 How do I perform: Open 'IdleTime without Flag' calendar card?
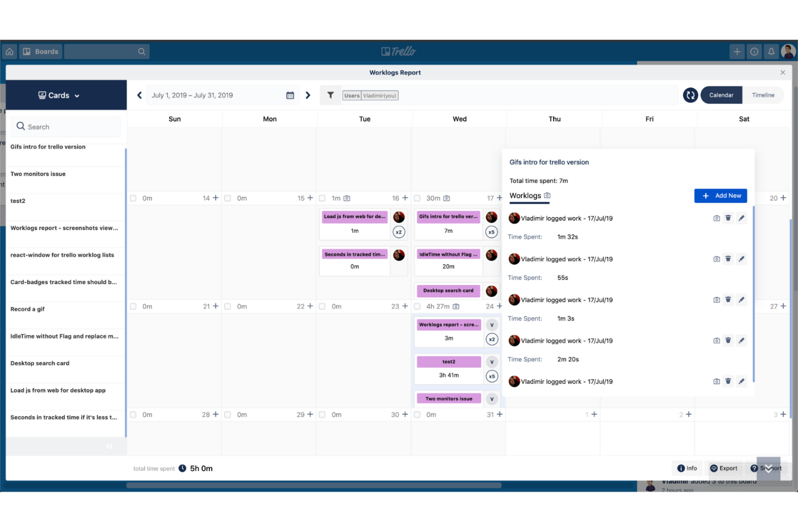pos(449,254)
